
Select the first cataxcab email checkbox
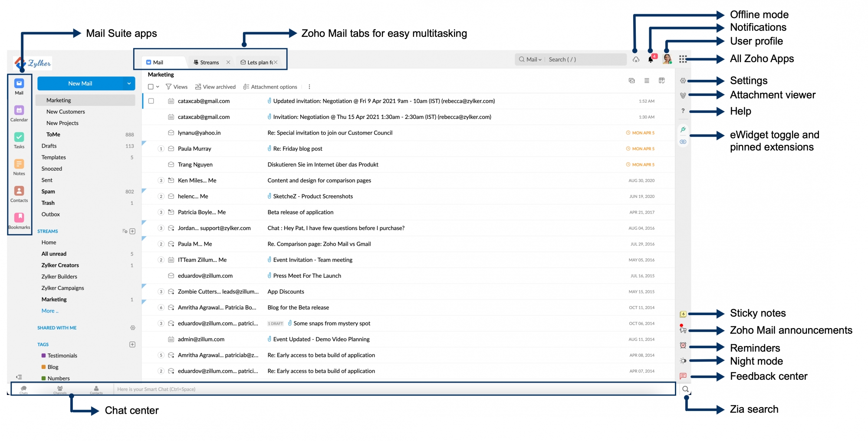(x=151, y=101)
